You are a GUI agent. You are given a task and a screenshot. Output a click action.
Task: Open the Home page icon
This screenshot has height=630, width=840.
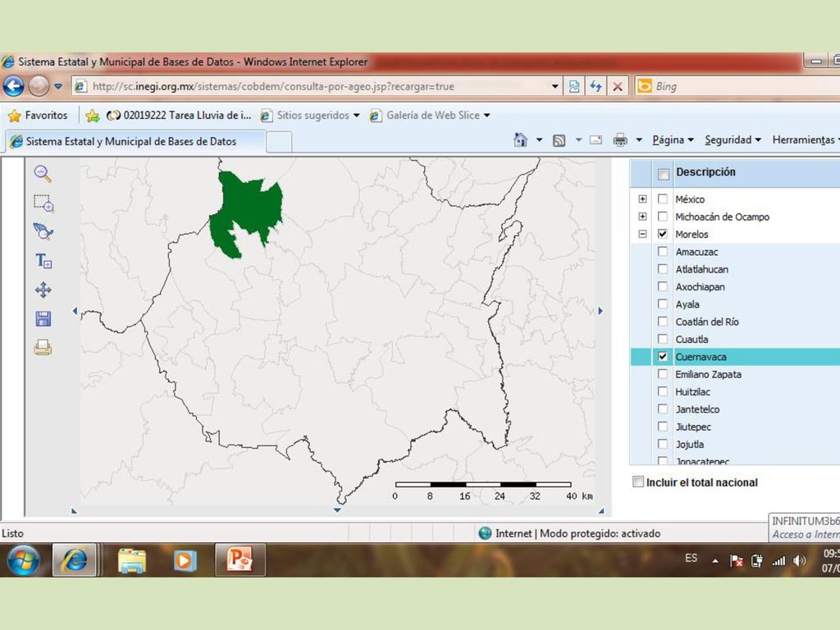[x=520, y=139]
